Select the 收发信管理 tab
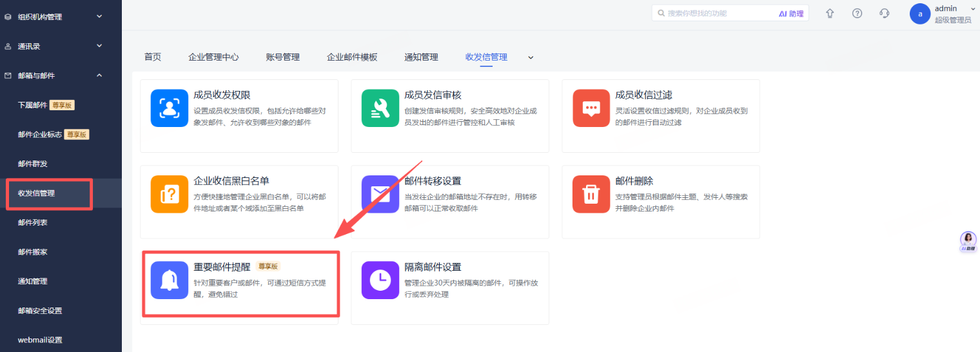The width and height of the screenshot is (980, 352). click(486, 57)
